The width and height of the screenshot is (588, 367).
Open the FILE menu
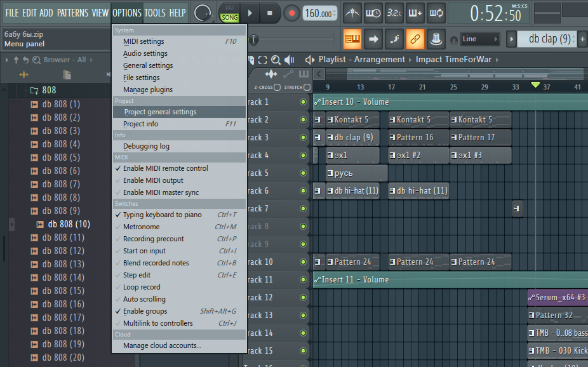point(12,13)
